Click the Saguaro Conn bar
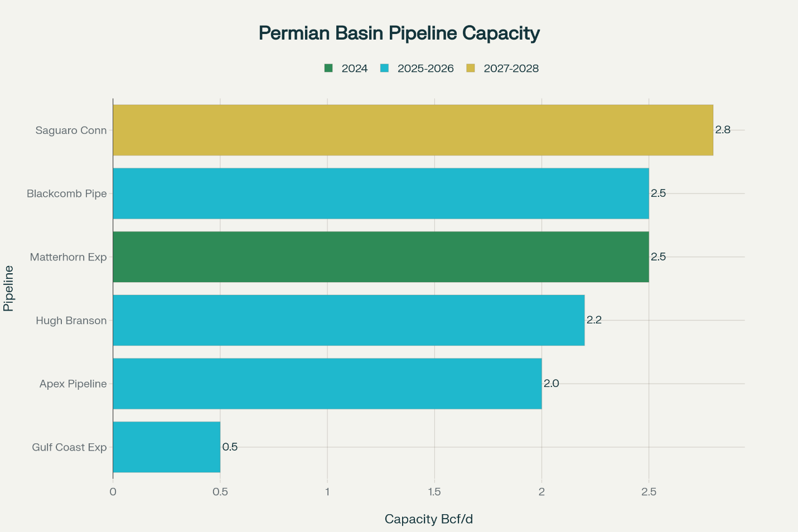798x532 pixels. [x=413, y=130]
